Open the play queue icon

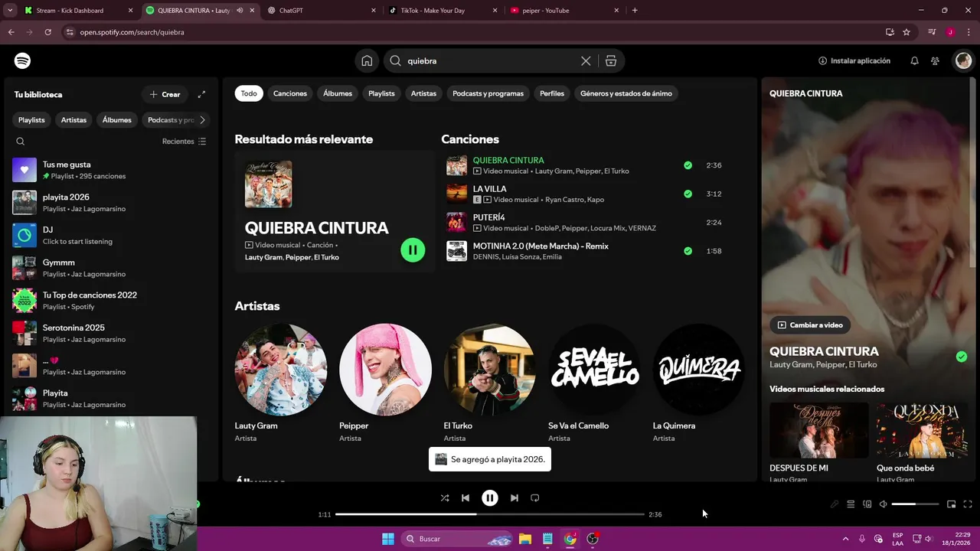[851, 504]
